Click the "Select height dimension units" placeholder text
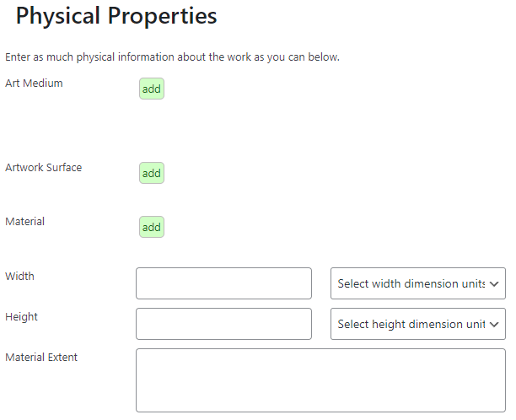 tap(411, 324)
